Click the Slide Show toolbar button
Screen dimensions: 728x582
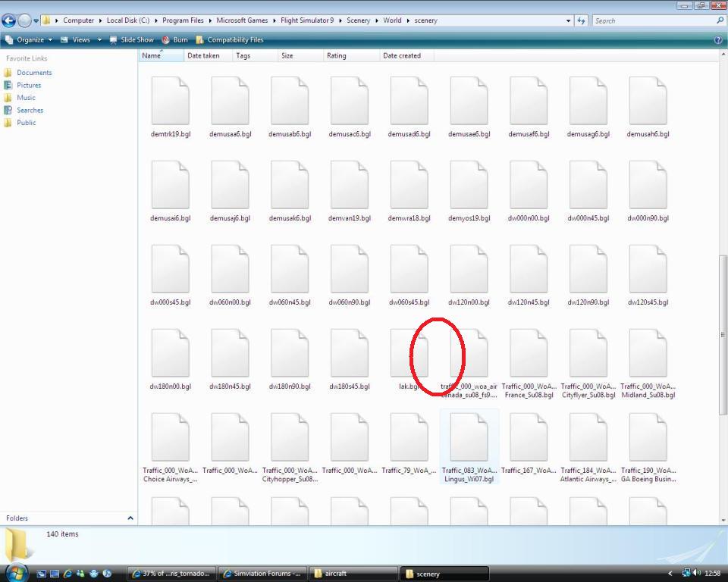131,39
